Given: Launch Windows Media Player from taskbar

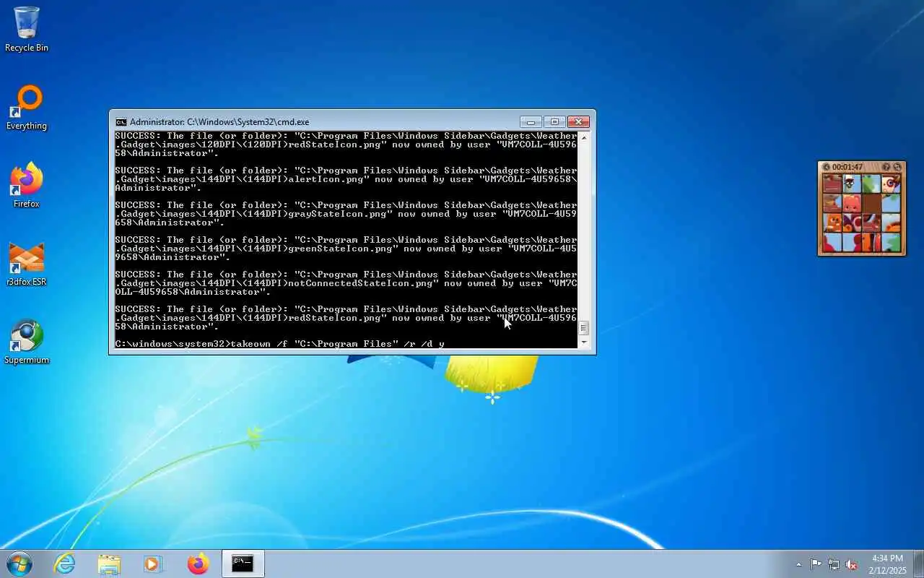Looking at the screenshot, I should [153, 564].
